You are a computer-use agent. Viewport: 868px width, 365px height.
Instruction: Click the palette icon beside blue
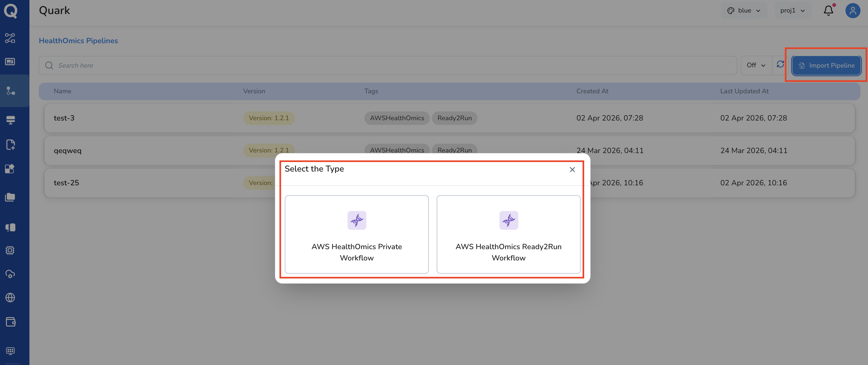(x=731, y=11)
